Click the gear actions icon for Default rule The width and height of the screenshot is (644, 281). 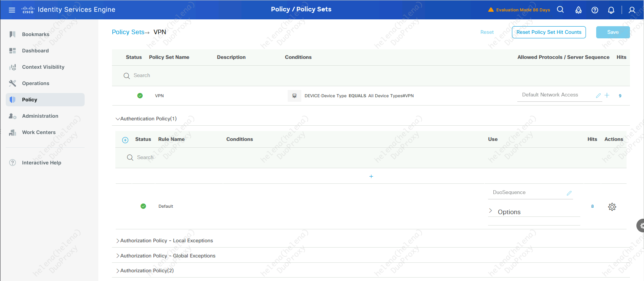(612, 207)
